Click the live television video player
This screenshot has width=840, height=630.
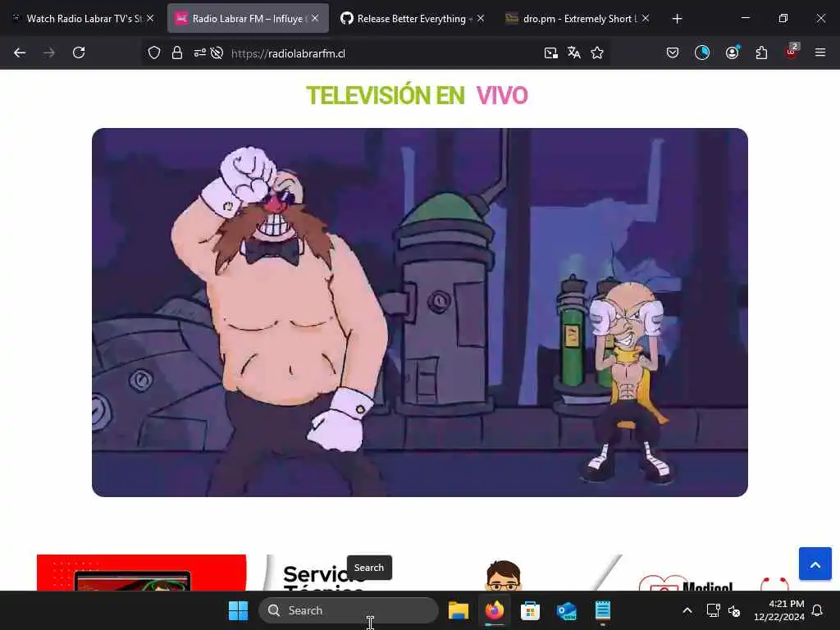420,313
